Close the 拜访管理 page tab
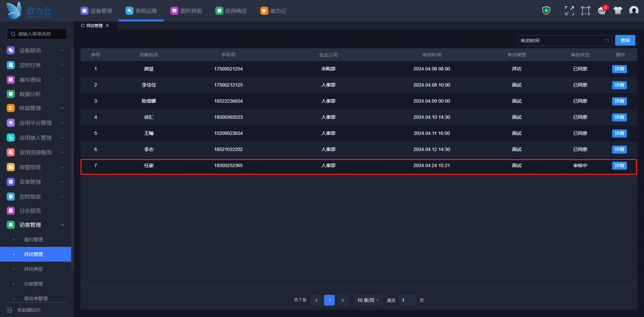 (x=107, y=25)
